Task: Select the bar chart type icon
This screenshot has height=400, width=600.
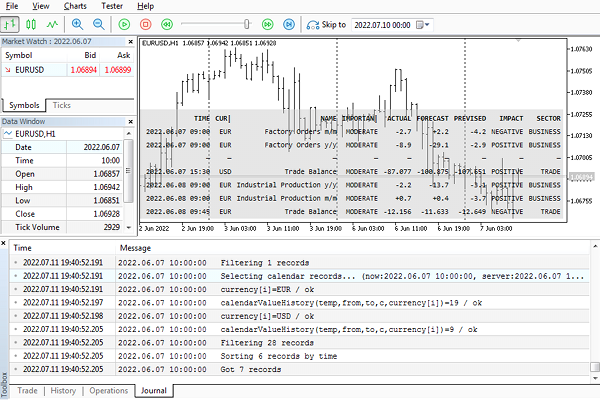Action: [x=12, y=24]
